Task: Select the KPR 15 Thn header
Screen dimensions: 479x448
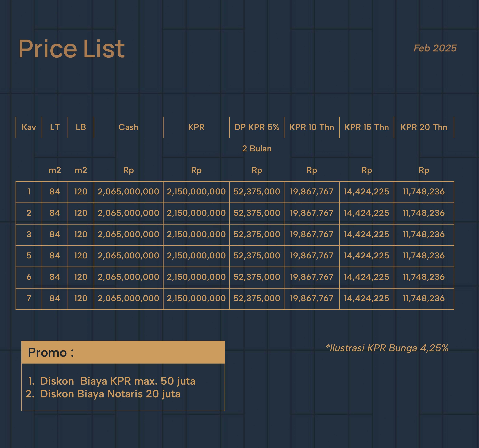Action: point(367,127)
